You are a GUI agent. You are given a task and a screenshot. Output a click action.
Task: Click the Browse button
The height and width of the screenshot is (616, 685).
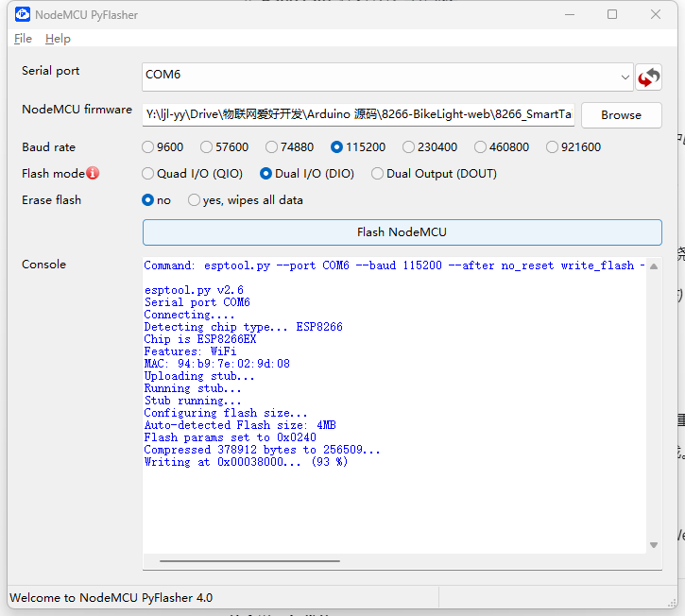(621, 115)
